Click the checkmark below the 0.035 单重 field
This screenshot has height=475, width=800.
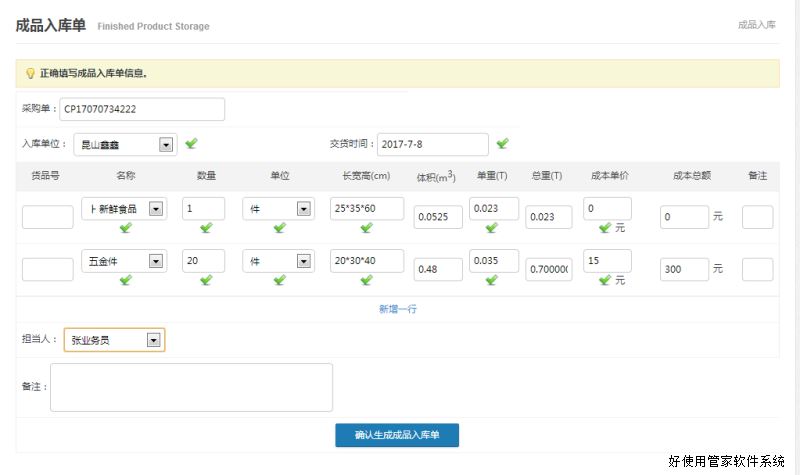(x=491, y=280)
